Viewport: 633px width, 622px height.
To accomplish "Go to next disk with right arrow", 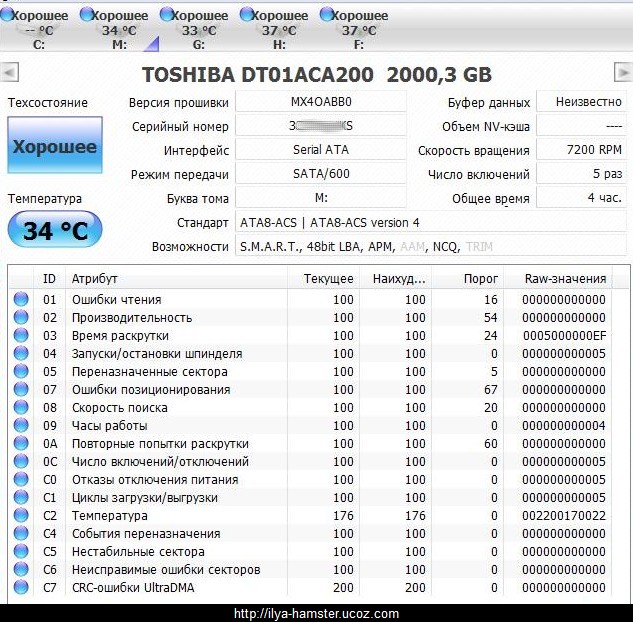I will (623, 73).
